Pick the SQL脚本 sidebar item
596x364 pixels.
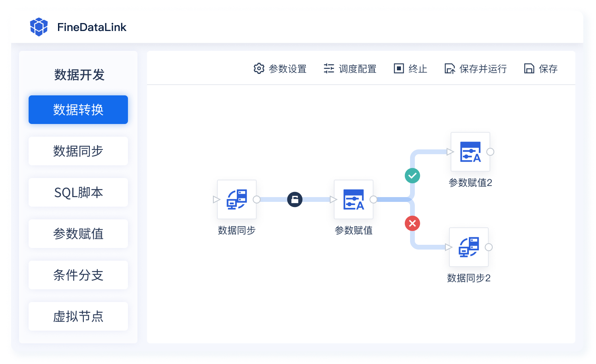click(78, 192)
